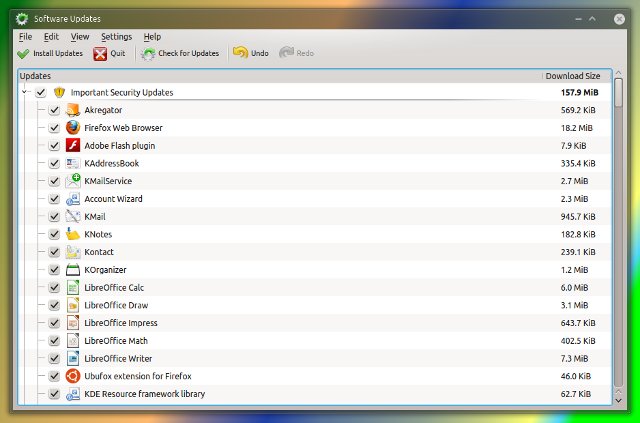Click the KDE Resource framework library icon
This screenshot has height=423, width=640.
(x=73, y=394)
